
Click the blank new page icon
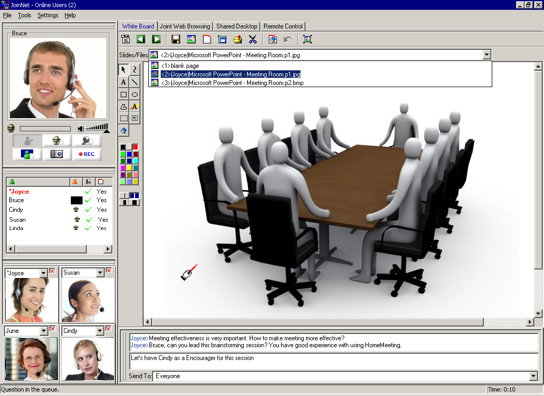(207, 39)
